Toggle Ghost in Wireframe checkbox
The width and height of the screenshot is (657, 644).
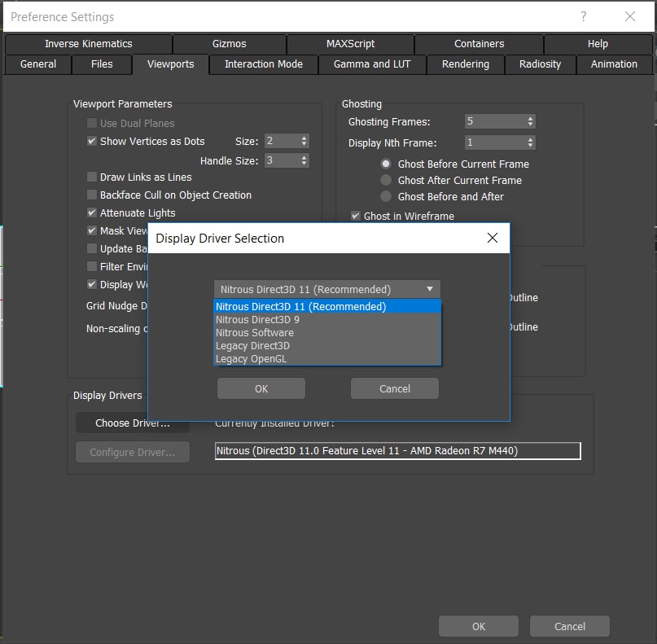(x=356, y=216)
